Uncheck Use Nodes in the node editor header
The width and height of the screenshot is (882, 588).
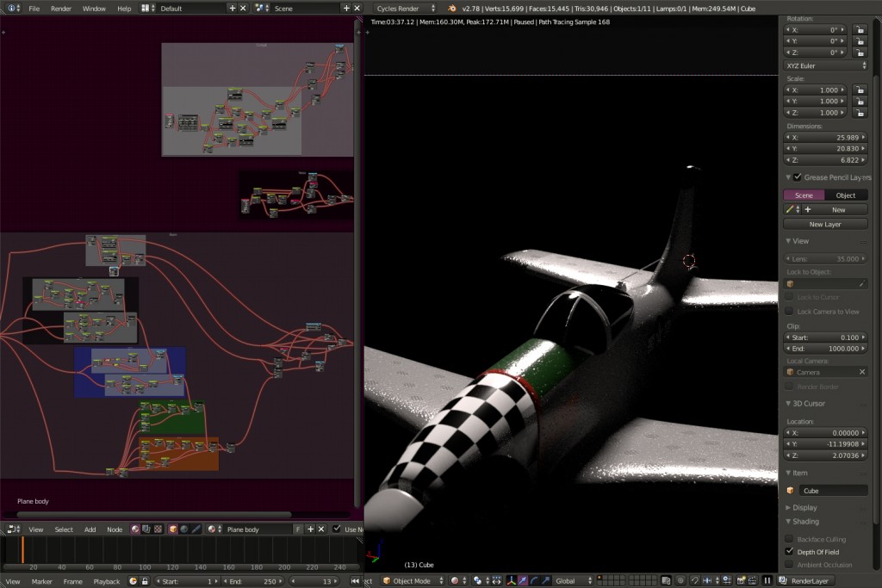(x=336, y=529)
